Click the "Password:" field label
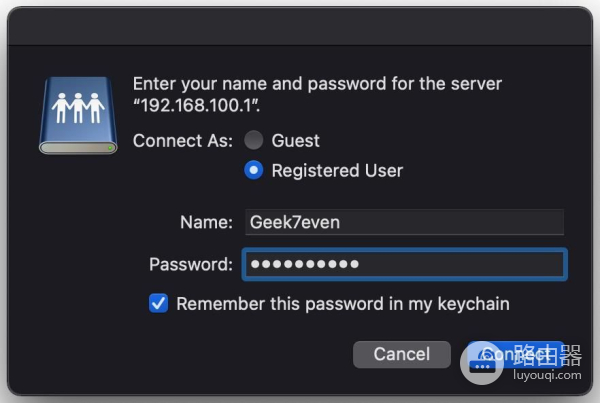The image size is (600, 403). tap(191, 264)
